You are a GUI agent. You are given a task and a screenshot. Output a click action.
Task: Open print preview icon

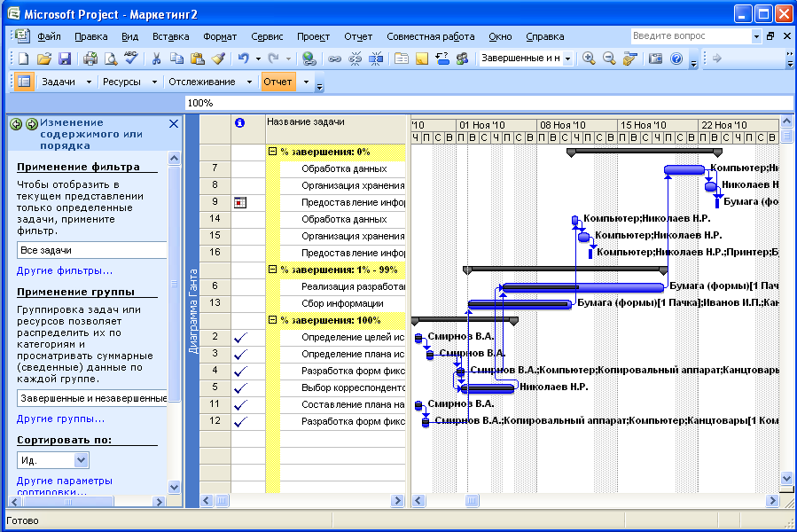(x=110, y=59)
